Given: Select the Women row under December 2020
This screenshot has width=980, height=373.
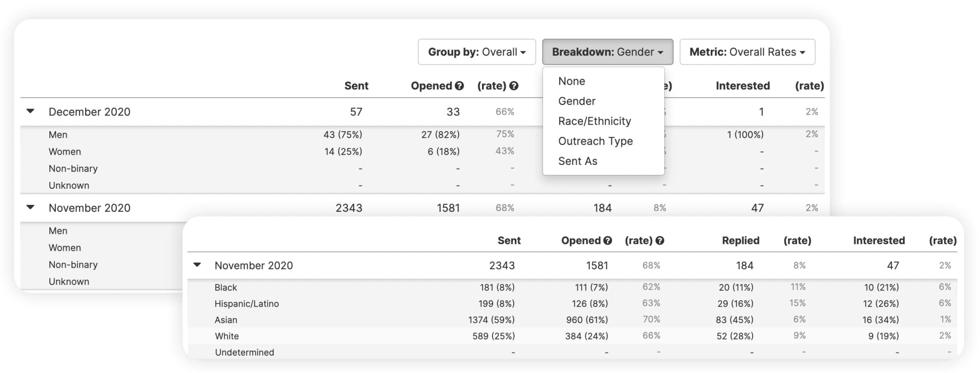Looking at the screenshot, I should pyautogui.click(x=64, y=151).
